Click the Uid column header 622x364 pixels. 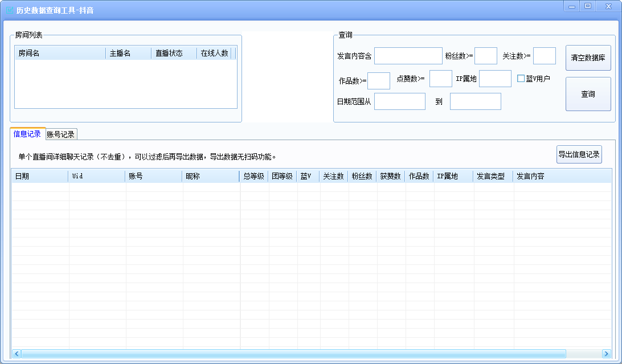click(97, 176)
